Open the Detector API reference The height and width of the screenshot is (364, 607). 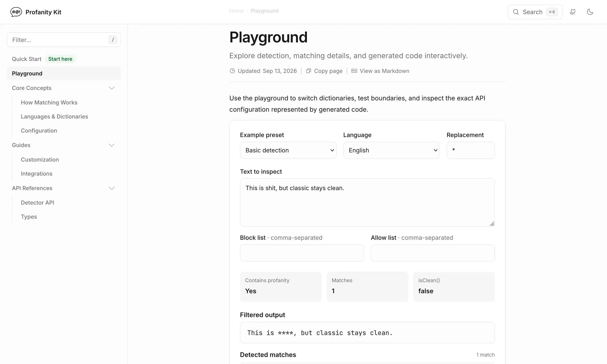click(38, 203)
